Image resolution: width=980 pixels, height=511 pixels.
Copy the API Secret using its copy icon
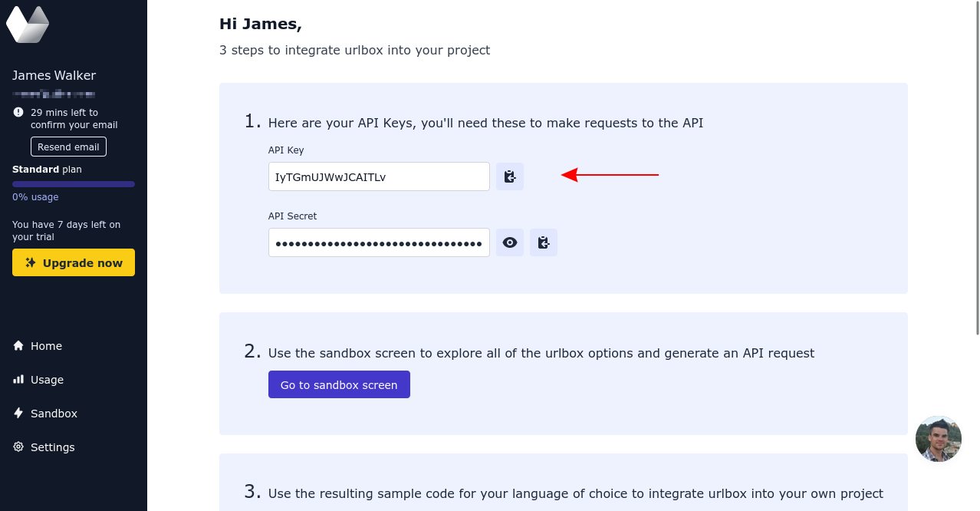(x=543, y=242)
